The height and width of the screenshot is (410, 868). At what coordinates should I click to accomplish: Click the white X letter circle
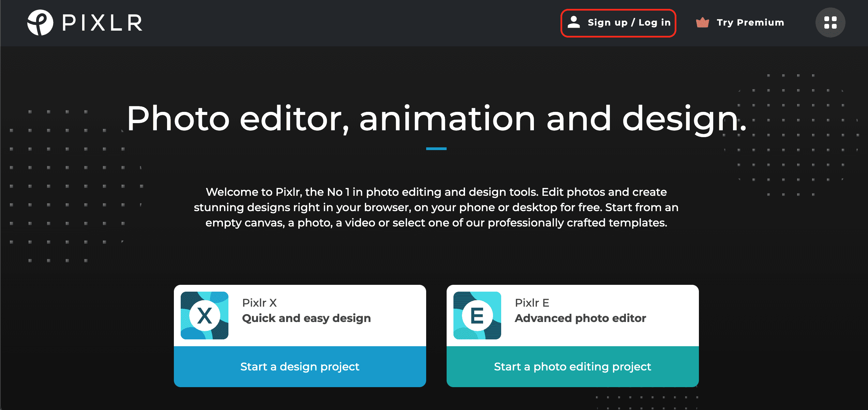point(205,316)
